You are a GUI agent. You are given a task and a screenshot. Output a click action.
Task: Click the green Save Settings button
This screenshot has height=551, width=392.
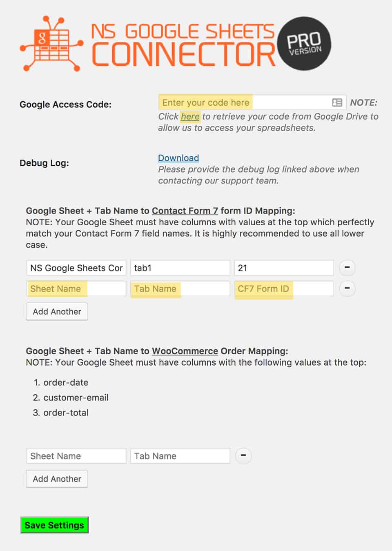point(54,525)
